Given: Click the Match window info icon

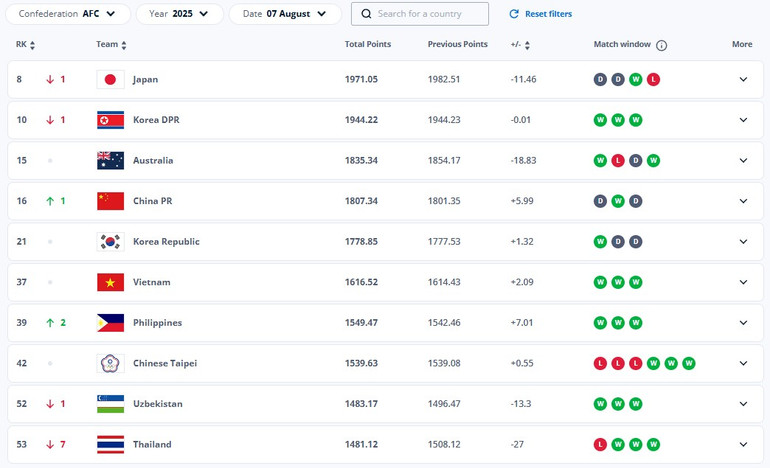Looking at the screenshot, I should [x=662, y=45].
